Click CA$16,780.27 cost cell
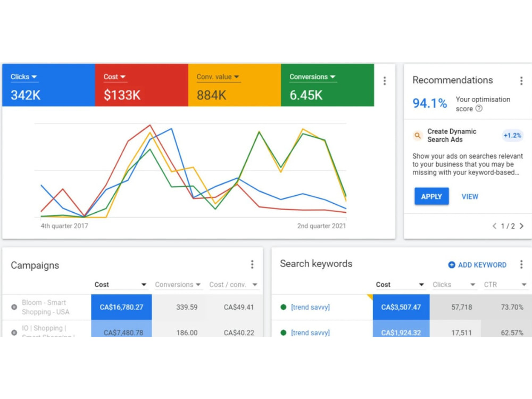The width and height of the screenshot is (532, 399). [x=121, y=307]
